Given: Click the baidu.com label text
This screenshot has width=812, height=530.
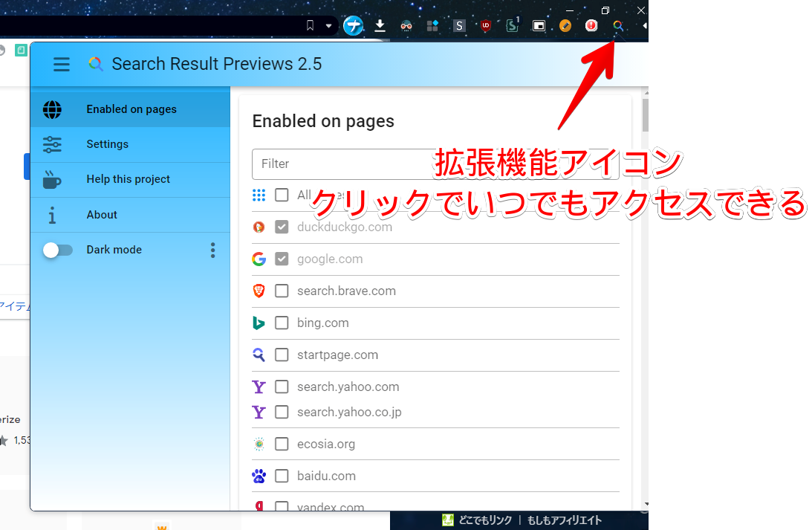Looking at the screenshot, I should point(326,476).
